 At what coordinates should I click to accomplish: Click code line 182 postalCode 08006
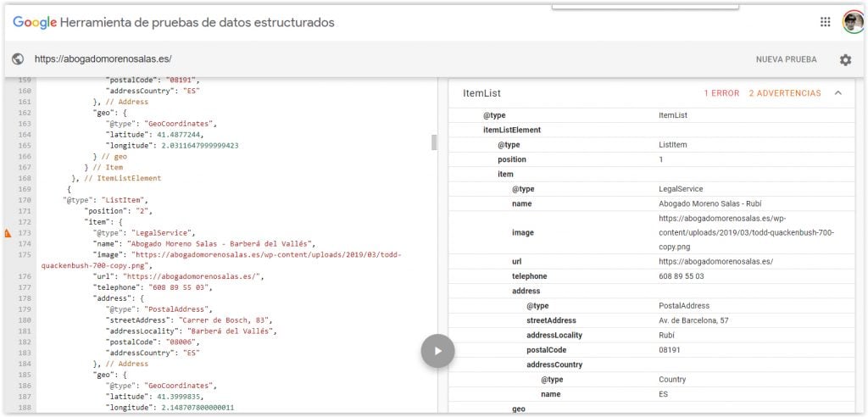pyautogui.click(x=153, y=342)
